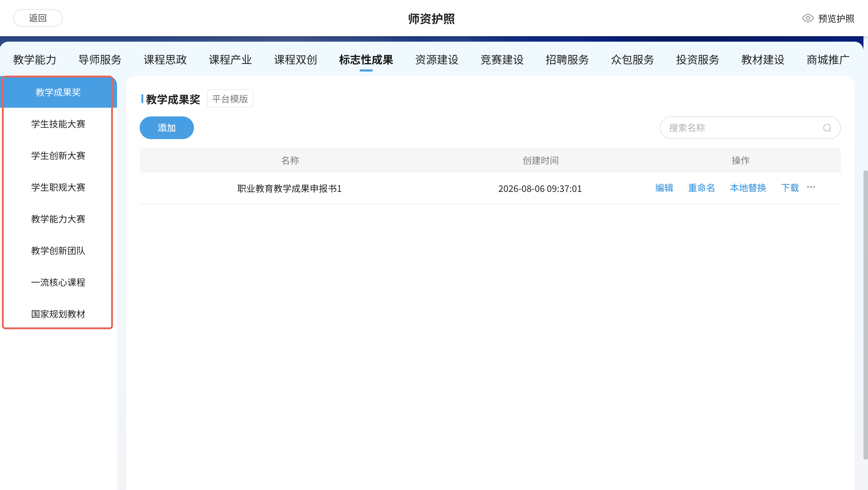Switch to the 众包服务 tab

pos(632,60)
